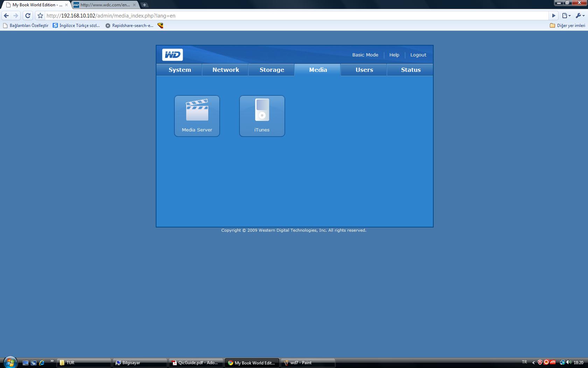Switch to Basic Mode
This screenshot has width=588, height=368.
tap(365, 55)
